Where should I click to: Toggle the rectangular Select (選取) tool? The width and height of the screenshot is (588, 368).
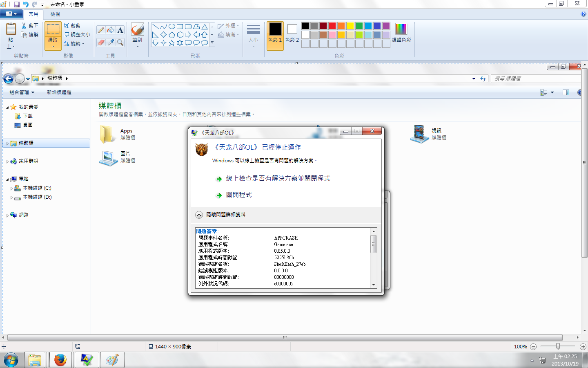click(x=53, y=29)
